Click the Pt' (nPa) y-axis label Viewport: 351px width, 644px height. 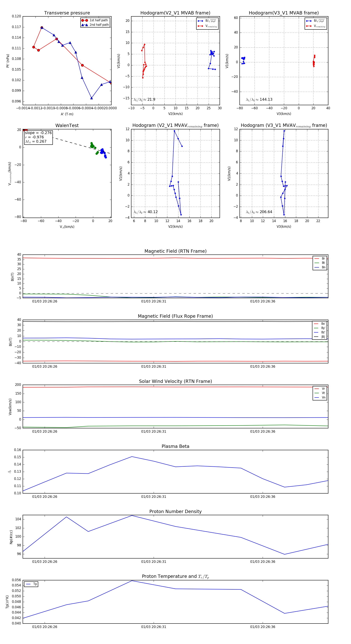8,61
